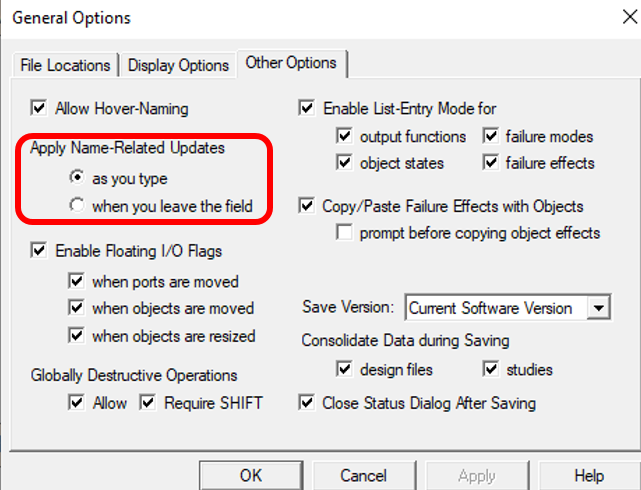641x490 pixels.
Task: Enable prompt before copying object effects
Action: (x=344, y=233)
